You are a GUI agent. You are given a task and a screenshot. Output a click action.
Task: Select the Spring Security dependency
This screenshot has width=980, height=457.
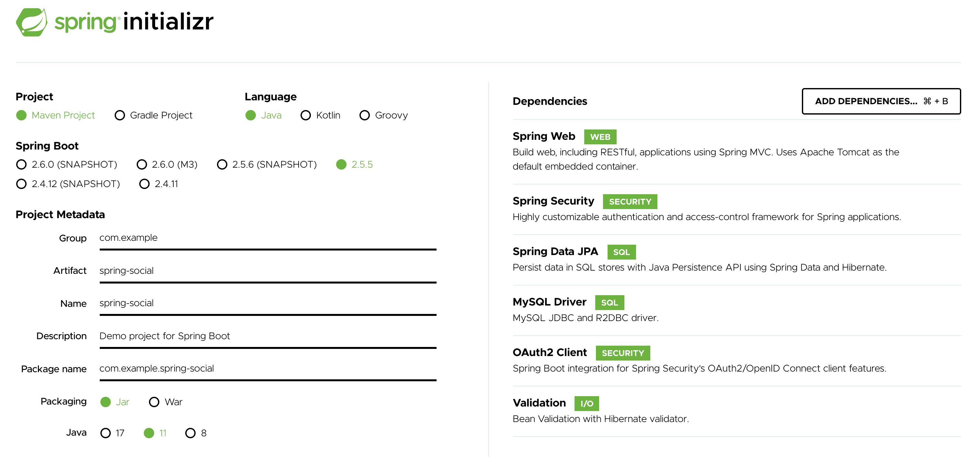pyautogui.click(x=553, y=201)
